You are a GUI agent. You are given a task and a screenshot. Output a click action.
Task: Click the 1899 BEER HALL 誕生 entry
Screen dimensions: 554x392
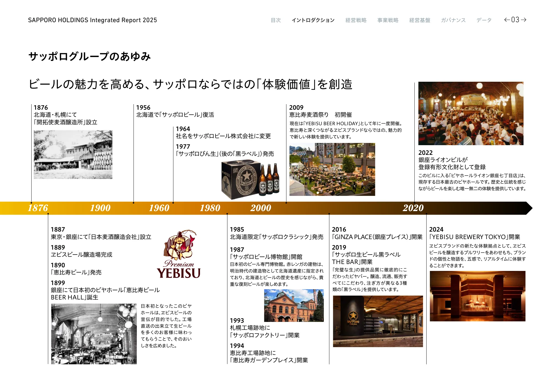point(105,290)
